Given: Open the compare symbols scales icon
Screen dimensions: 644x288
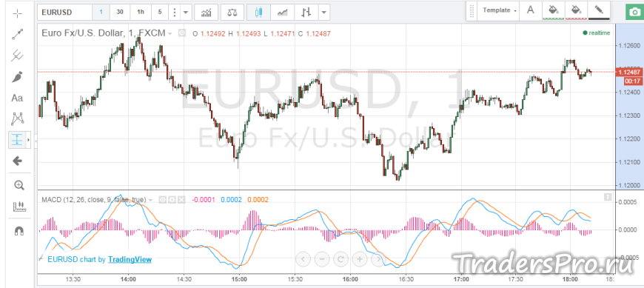Looking at the screenshot, I should point(232,13).
